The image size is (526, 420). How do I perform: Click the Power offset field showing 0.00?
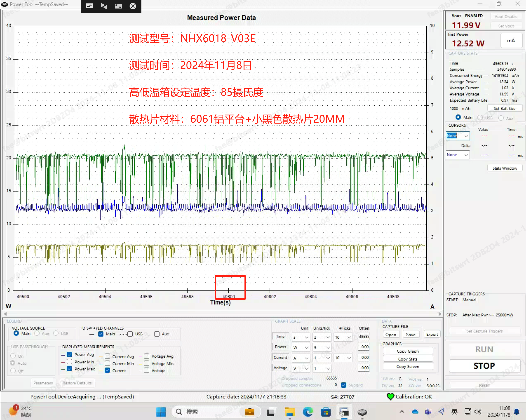tap(364, 347)
